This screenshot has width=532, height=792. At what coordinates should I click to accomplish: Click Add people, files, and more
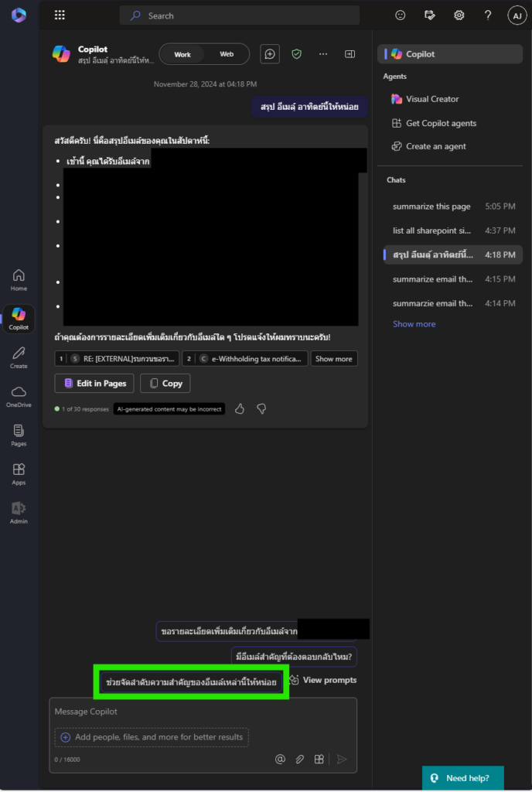click(152, 737)
